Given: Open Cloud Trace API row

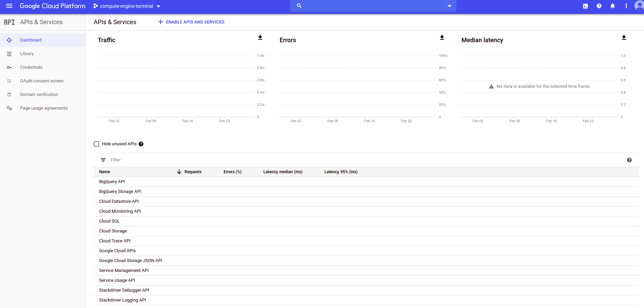Looking at the screenshot, I should 366,241.
